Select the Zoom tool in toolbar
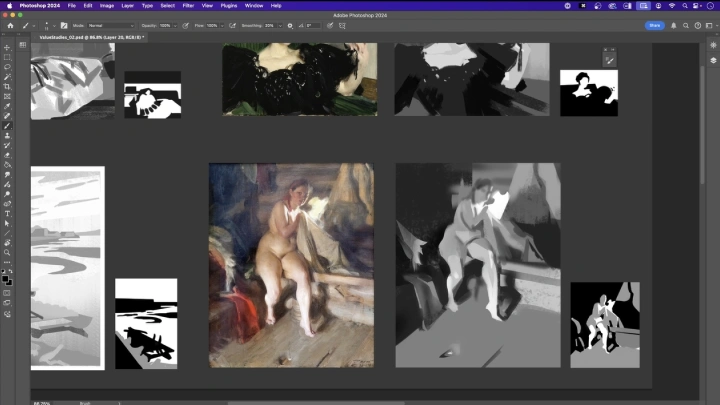This screenshot has height=405, width=720. pyautogui.click(x=7, y=252)
